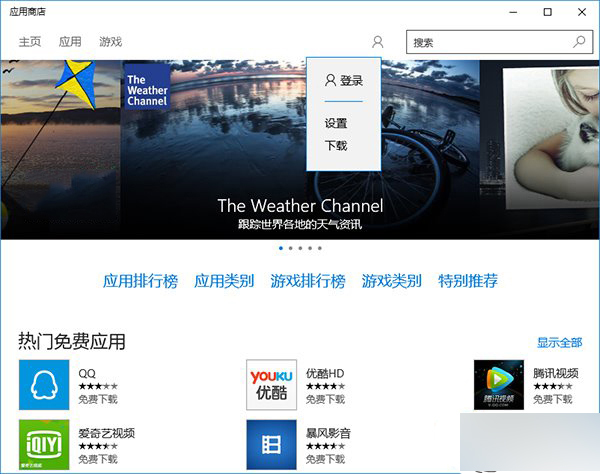Open the 游戏排行榜 link
Screen dimensions: 600x474
coord(308,281)
